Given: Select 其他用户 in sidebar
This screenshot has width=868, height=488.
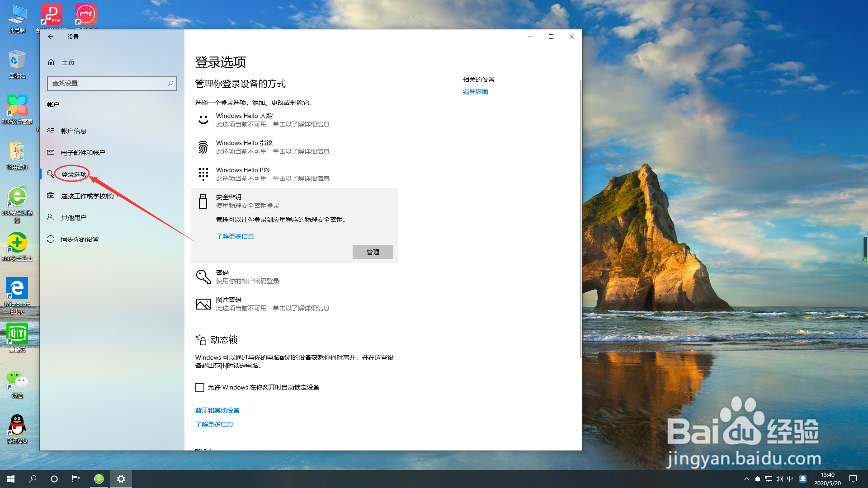Looking at the screenshot, I should pyautogui.click(x=74, y=218).
